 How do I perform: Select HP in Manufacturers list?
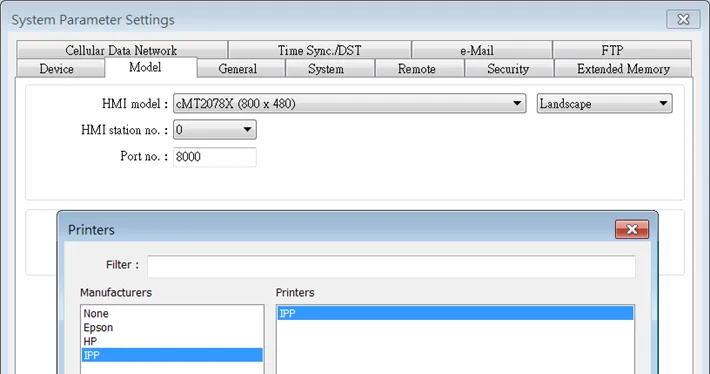[x=172, y=341]
